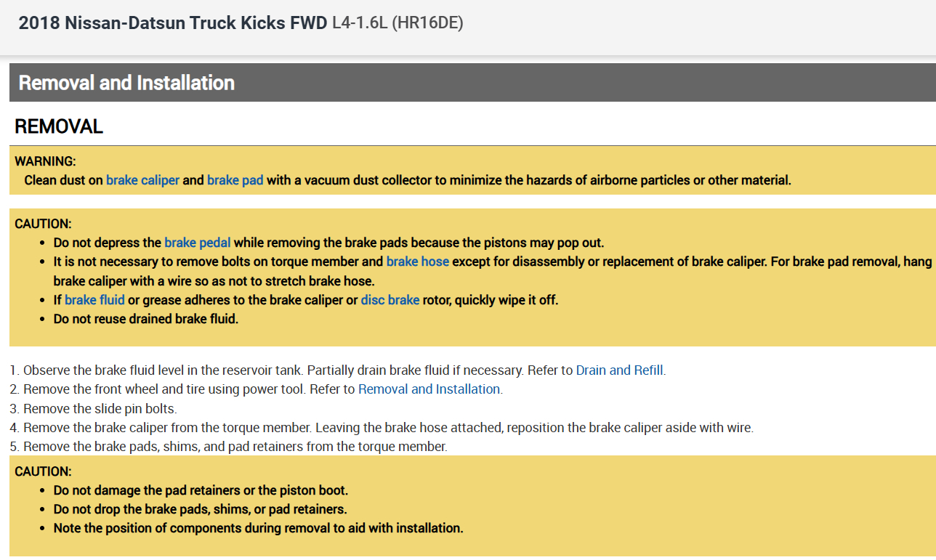
Task: Click the 'Do not reuse drained brake fluid' bullet
Action: click(145, 318)
